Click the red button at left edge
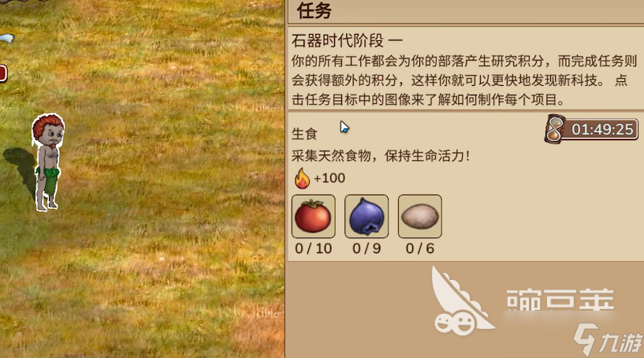The height and width of the screenshot is (358, 644). click(3, 73)
